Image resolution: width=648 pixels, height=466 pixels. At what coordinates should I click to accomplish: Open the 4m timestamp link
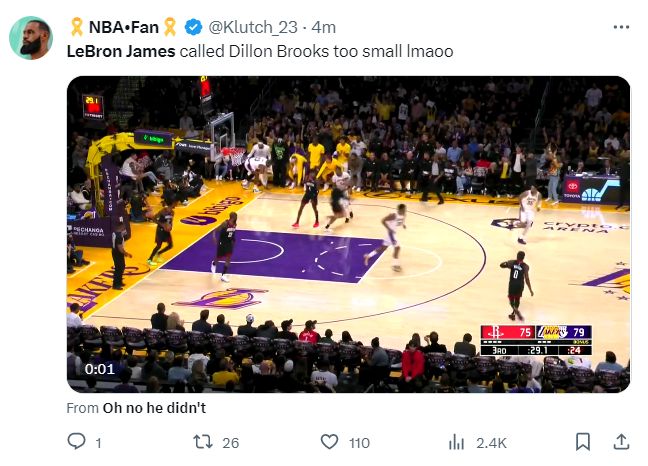[x=323, y=27]
